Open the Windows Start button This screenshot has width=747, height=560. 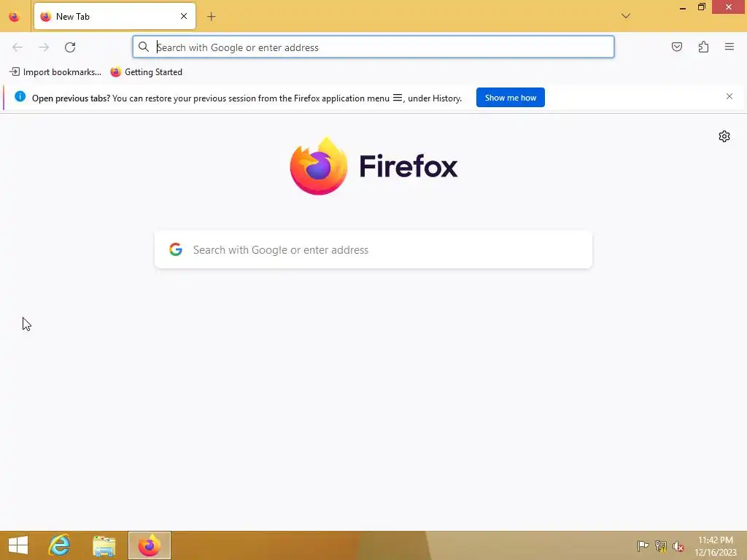pos(18,545)
